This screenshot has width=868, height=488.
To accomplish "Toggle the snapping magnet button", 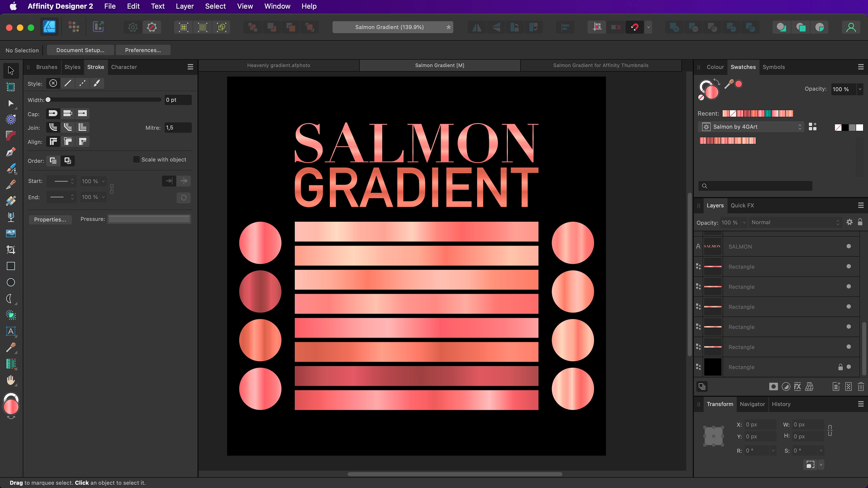I will [x=635, y=27].
